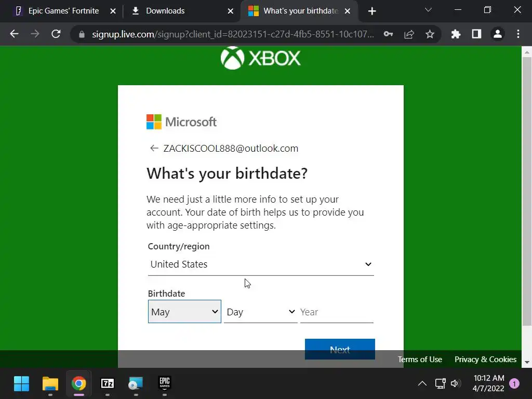Close the Epic Games' Fortnite tab

tap(113, 11)
